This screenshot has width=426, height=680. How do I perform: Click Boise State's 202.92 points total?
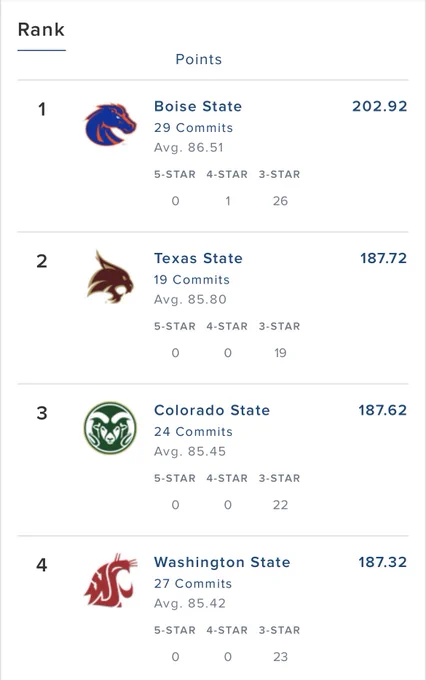tap(380, 106)
